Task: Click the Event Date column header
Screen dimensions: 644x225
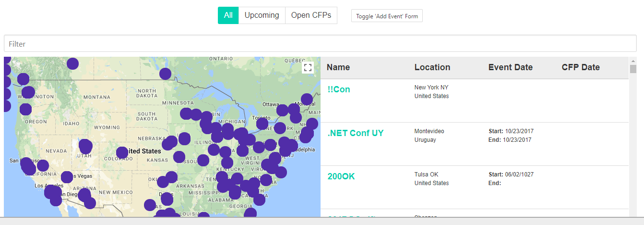Action: [511, 67]
